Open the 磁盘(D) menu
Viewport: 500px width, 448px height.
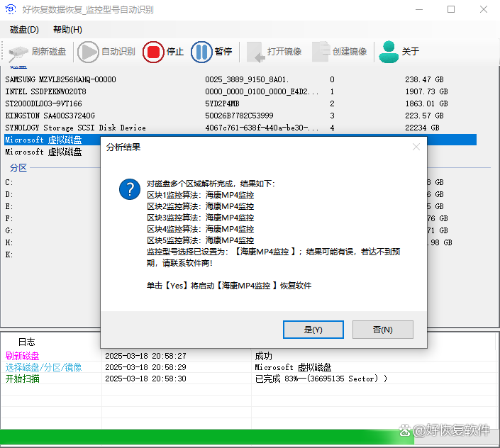point(24,30)
